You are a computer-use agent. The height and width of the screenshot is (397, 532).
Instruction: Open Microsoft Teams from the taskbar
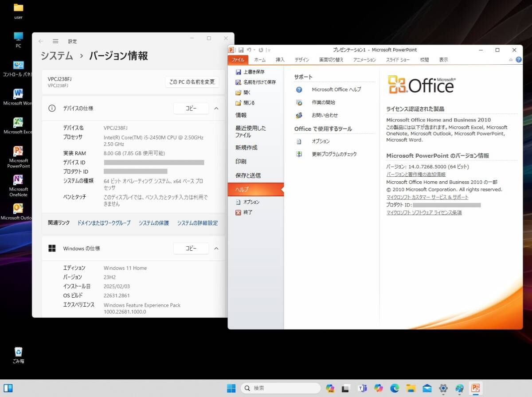362,388
